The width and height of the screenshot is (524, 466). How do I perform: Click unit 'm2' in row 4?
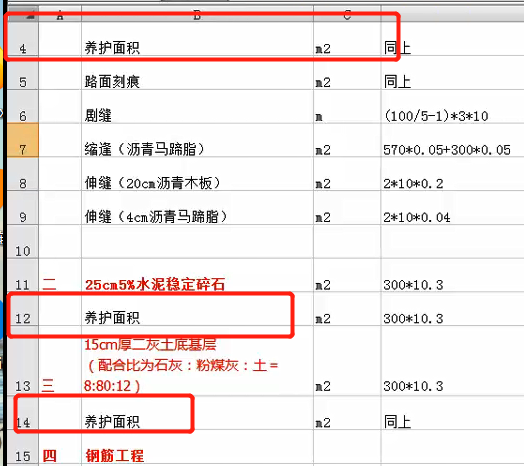pyautogui.click(x=323, y=49)
